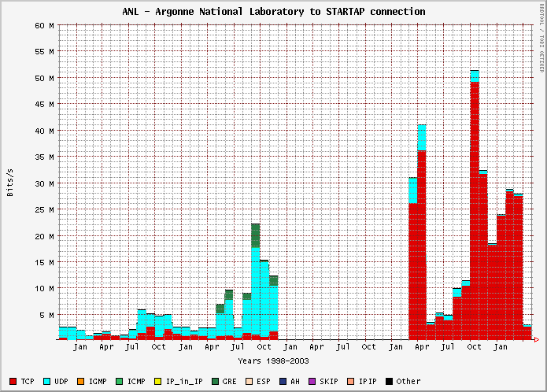Click the cyan UDP legend swatch
The width and height of the screenshot is (547, 392).
[x=46, y=381]
